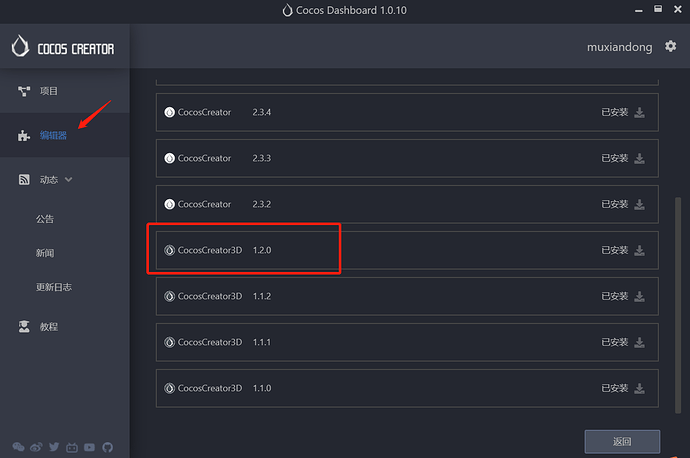Open the 新闻 submenu item
The height and width of the screenshot is (458, 690).
pyautogui.click(x=45, y=253)
